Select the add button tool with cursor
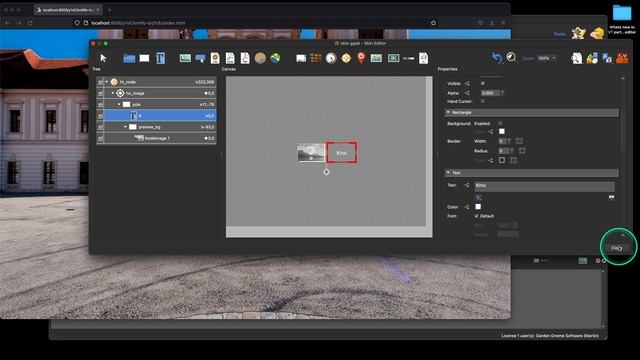 [200, 58]
